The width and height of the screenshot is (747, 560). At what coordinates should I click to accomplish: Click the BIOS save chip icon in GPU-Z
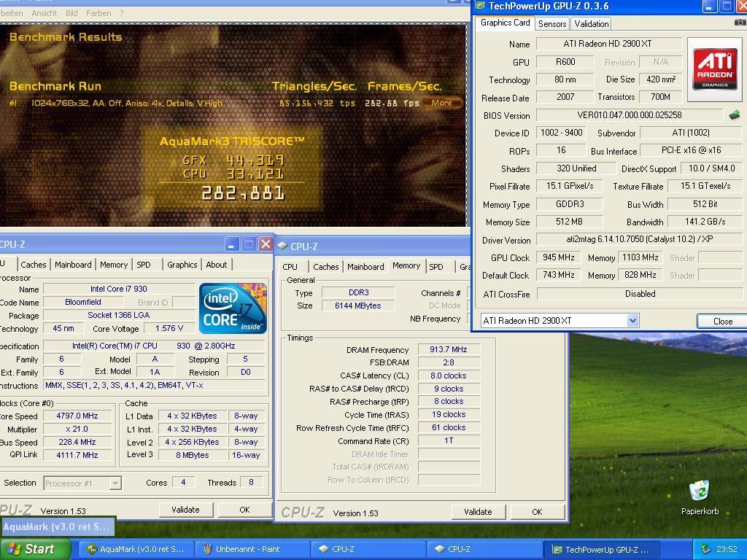[x=735, y=114]
